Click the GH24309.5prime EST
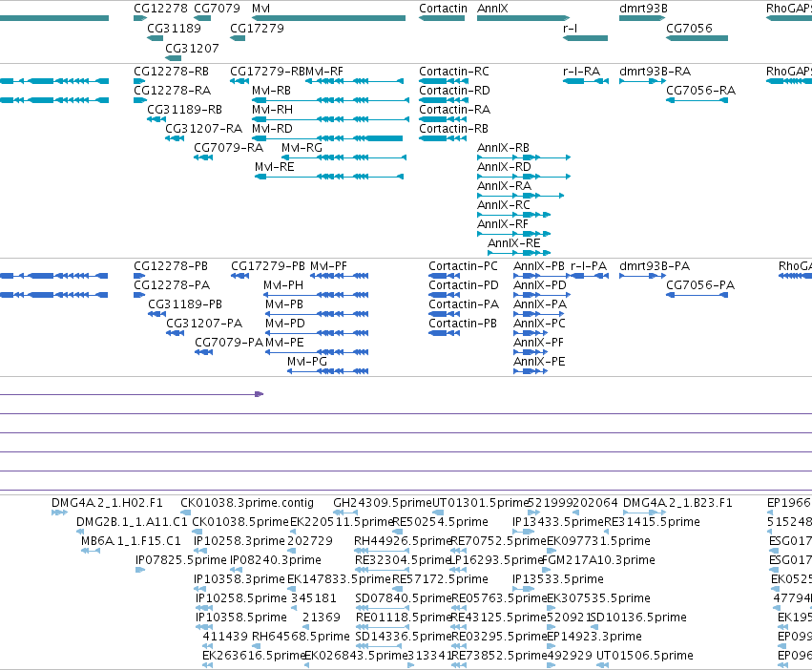This screenshot has height=670, width=812. (344, 513)
